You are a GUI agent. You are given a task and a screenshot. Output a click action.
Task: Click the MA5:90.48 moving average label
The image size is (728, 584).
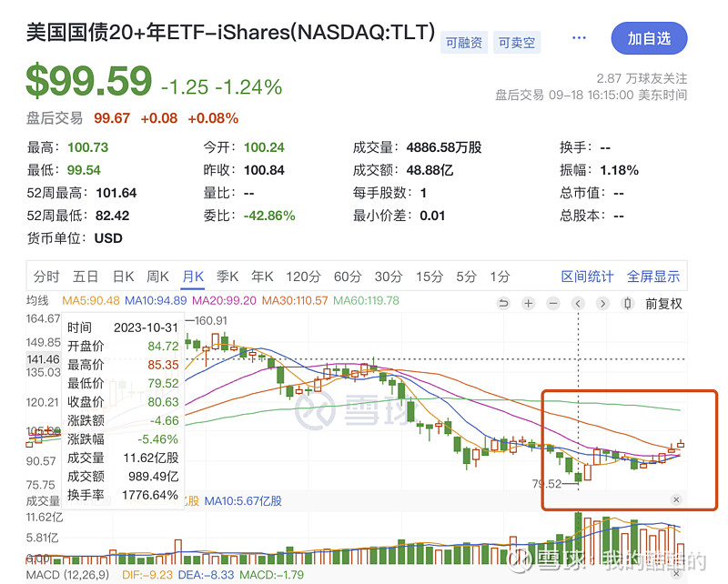coord(91,301)
